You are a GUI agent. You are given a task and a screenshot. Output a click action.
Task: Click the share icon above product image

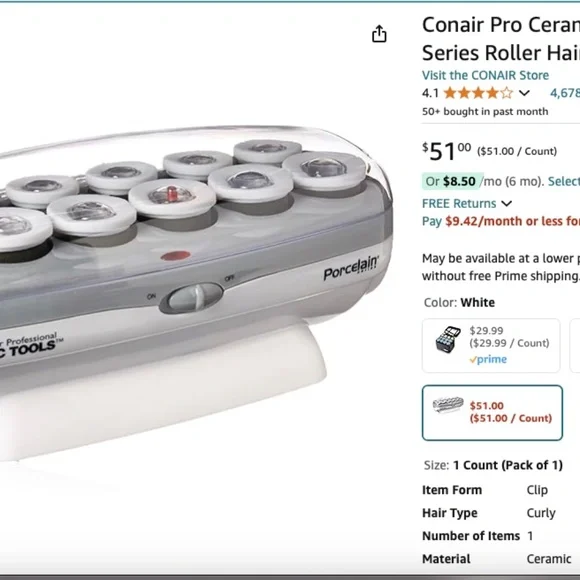[x=379, y=34]
